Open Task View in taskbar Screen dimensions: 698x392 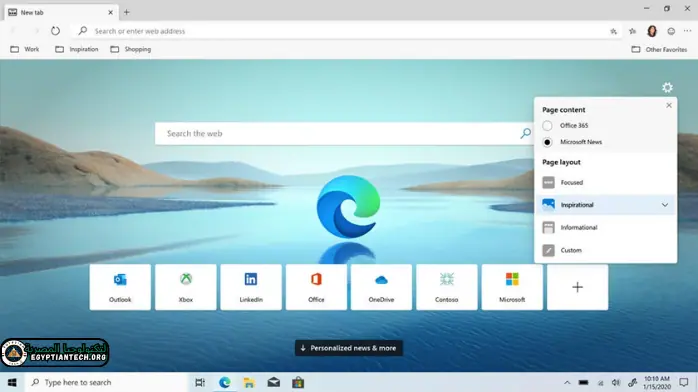click(x=200, y=382)
